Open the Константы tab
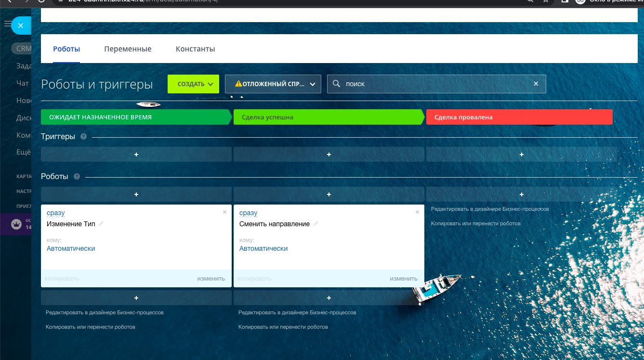Viewport: 644px width, 360px height. [195, 49]
